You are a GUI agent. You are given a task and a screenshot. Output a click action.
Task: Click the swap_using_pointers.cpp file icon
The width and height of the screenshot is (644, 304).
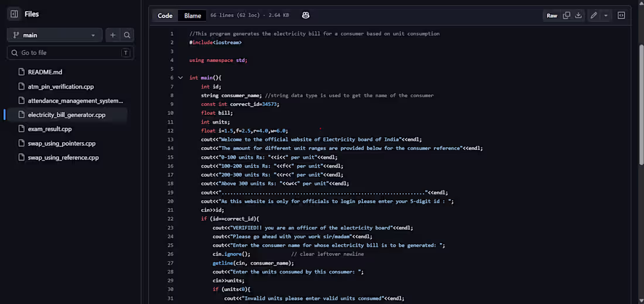click(x=21, y=144)
